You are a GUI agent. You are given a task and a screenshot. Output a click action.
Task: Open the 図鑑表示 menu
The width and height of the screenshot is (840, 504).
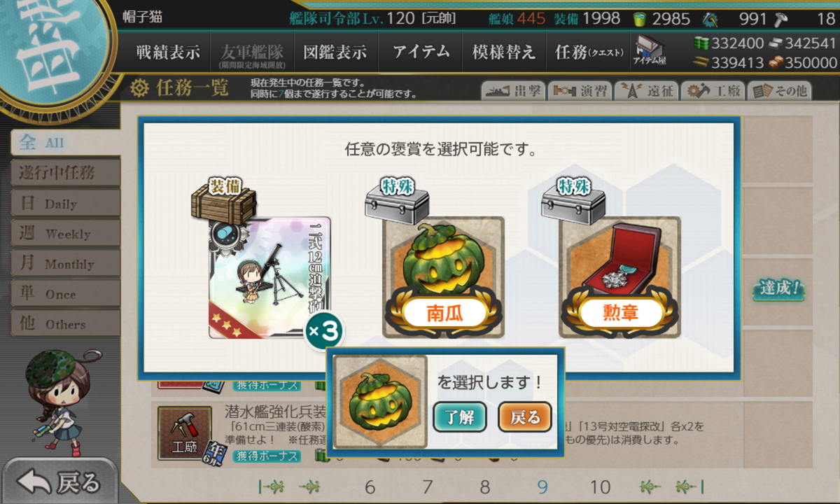pos(335,52)
